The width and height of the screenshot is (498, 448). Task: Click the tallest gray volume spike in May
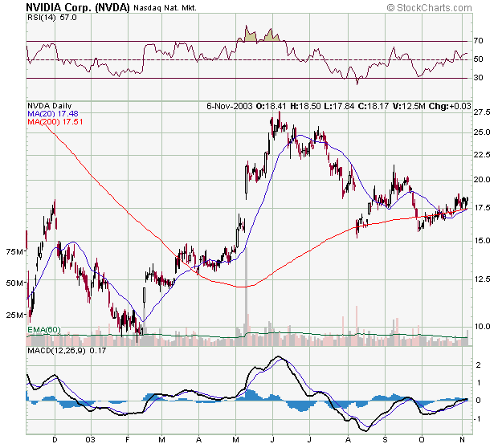click(x=246, y=296)
